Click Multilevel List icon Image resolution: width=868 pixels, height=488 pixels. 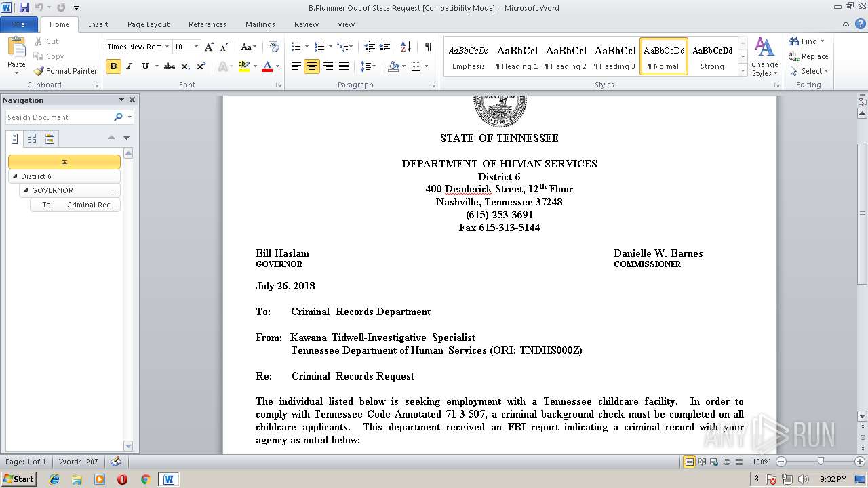(342, 47)
